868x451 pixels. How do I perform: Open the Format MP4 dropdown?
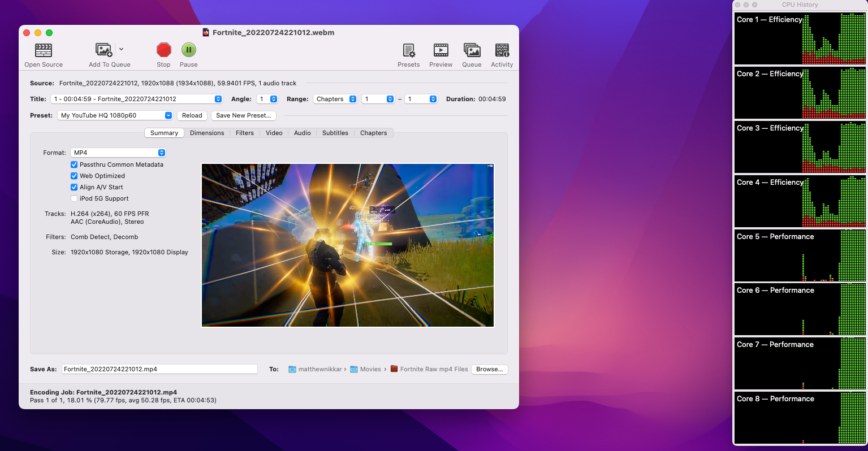click(118, 153)
